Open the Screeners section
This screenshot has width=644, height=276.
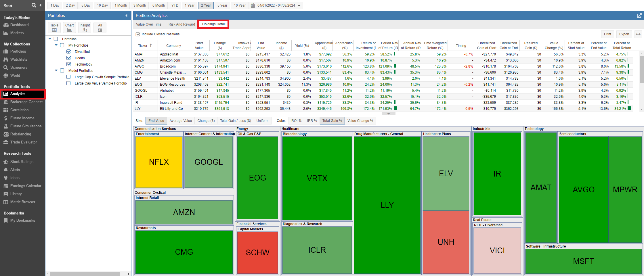[19, 68]
